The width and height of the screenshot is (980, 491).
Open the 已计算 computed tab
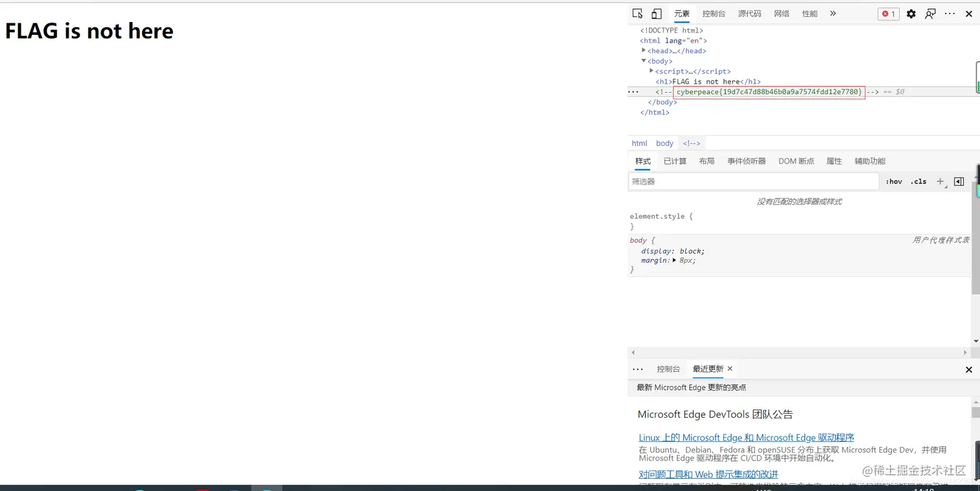[x=675, y=161]
